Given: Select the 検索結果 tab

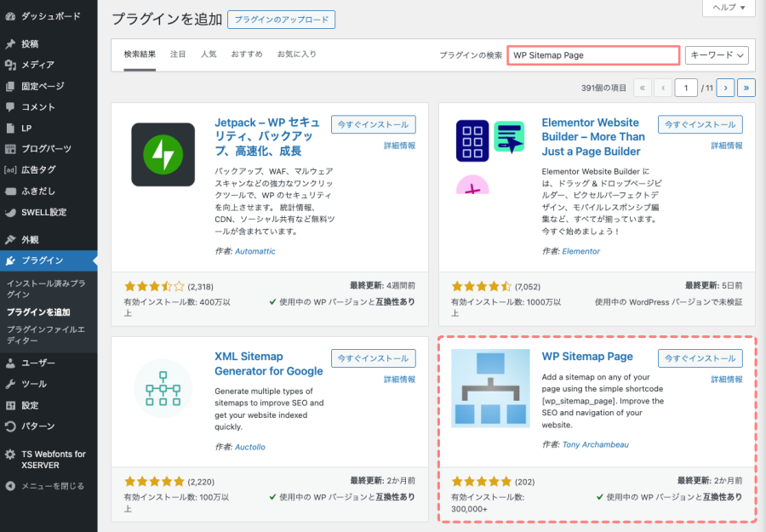Looking at the screenshot, I should pos(140,54).
